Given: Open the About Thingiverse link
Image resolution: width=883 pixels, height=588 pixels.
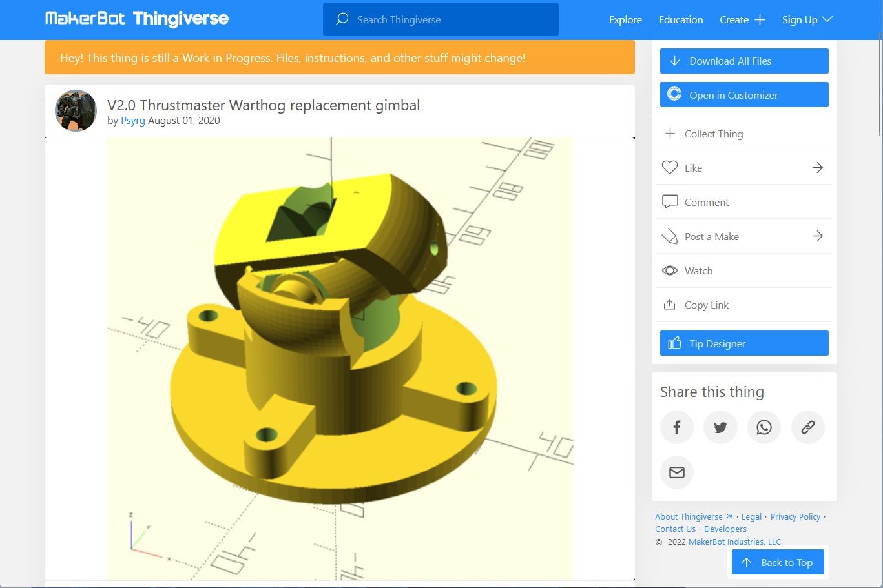Looking at the screenshot, I should [694, 516].
